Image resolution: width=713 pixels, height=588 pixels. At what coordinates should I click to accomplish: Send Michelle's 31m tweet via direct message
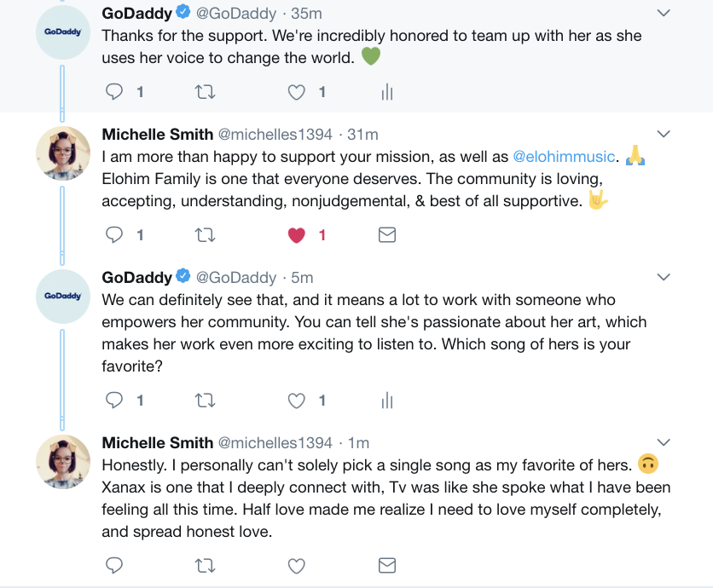[387, 235]
